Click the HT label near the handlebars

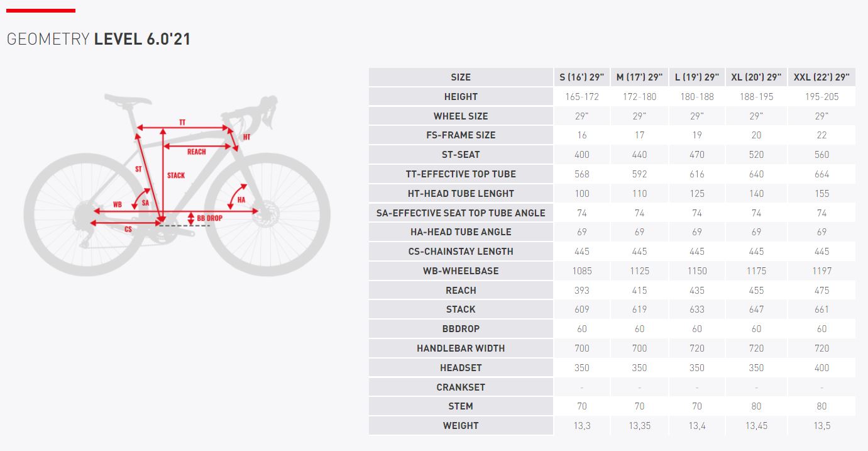(246, 137)
